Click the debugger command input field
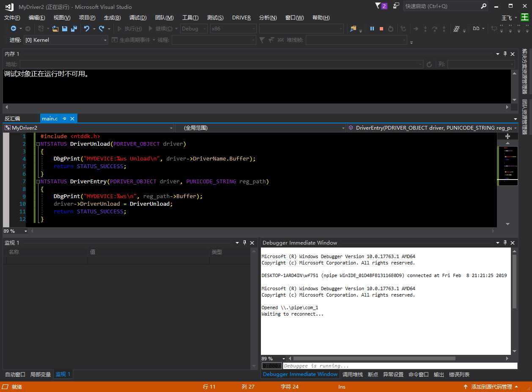Image resolution: width=532 pixels, height=392 pixels. point(400,366)
